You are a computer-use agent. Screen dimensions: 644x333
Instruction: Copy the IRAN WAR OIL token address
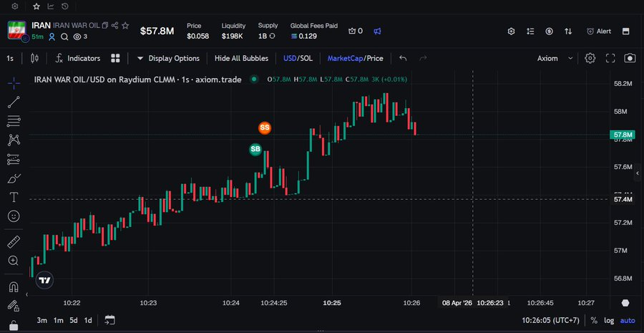click(104, 26)
